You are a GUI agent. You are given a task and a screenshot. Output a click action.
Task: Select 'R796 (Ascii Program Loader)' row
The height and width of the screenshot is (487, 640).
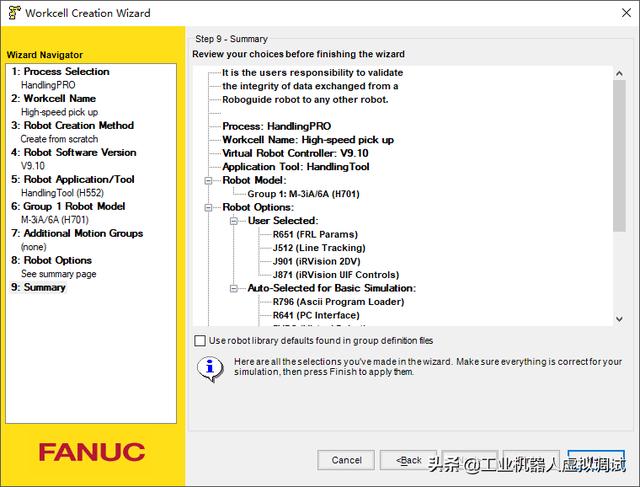(338, 302)
